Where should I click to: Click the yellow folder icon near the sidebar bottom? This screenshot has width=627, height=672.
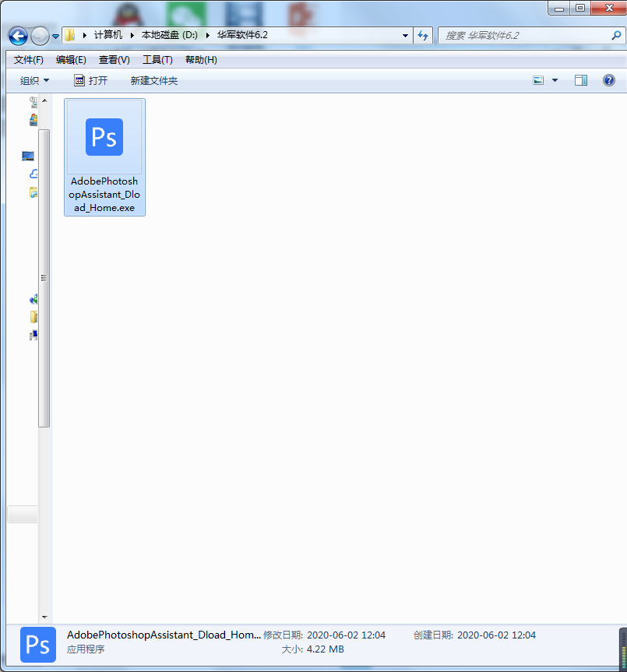coord(33,317)
